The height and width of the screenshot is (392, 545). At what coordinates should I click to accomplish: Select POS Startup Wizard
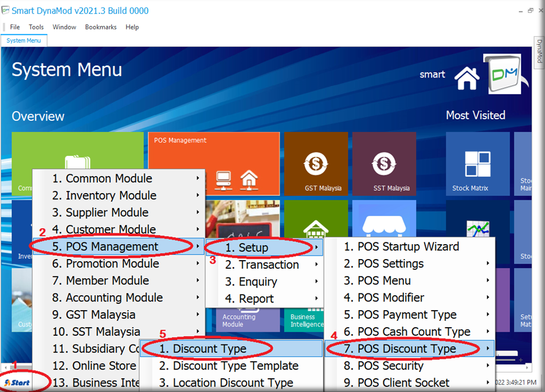coord(408,246)
